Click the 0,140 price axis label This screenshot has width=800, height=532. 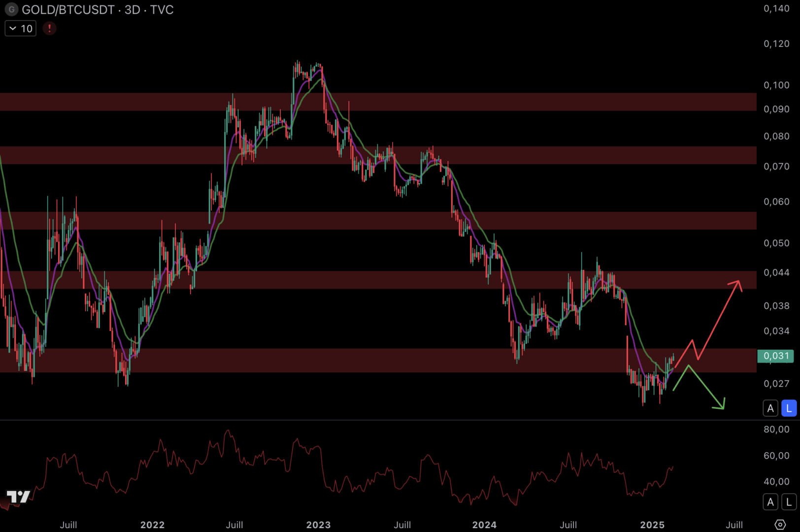coord(776,8)
